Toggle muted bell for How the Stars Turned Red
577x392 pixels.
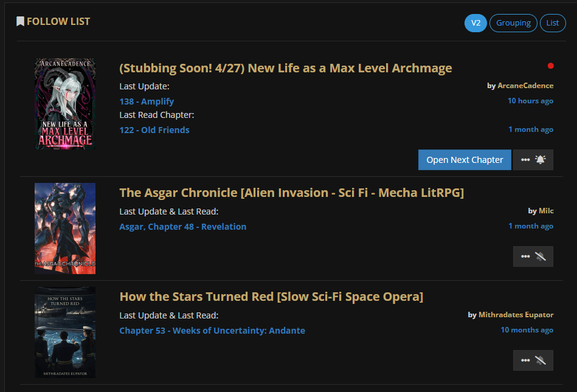[540, 360]
